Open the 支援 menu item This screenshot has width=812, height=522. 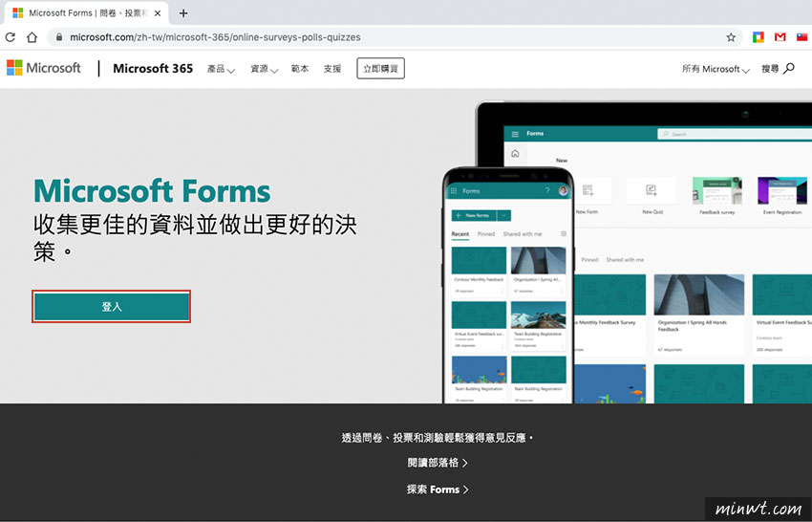[332, 69]
